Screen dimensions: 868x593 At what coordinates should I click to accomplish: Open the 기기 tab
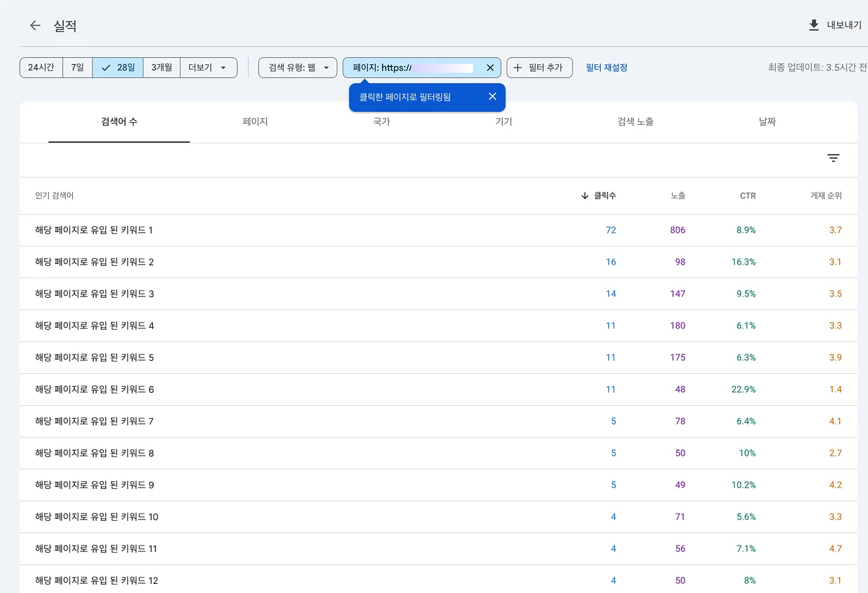tap(503, 122)
